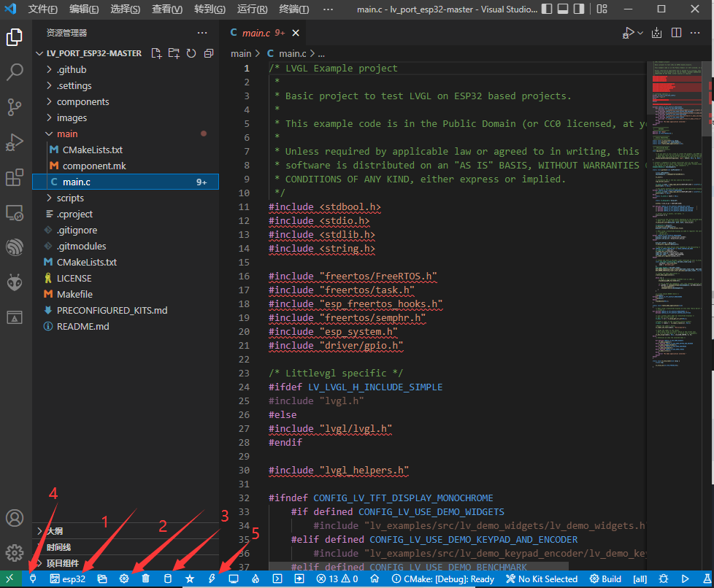Click the CMake Build button

coord(606,579)
